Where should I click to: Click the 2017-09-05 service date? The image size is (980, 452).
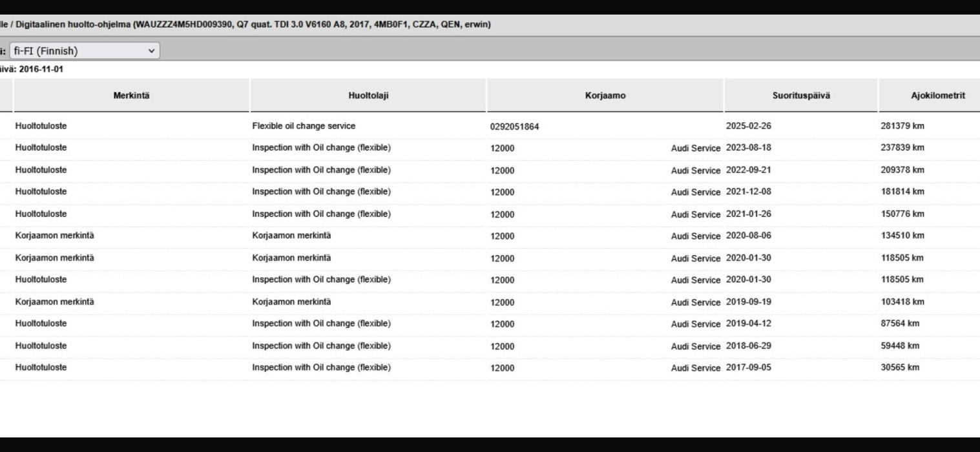tap(748, 367)
